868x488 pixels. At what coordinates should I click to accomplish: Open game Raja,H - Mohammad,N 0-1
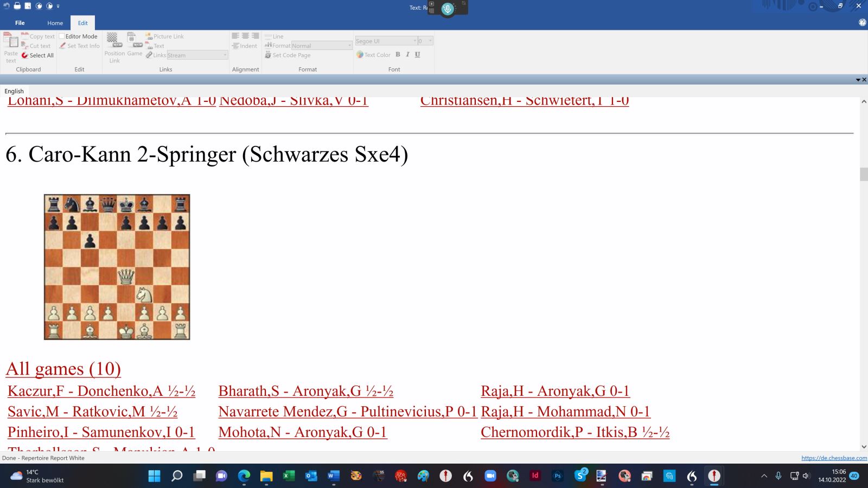[565, 412]
